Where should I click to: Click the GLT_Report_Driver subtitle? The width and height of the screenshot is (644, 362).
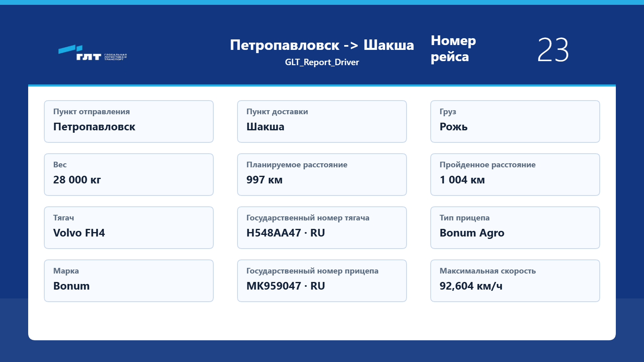pos(322,62)
